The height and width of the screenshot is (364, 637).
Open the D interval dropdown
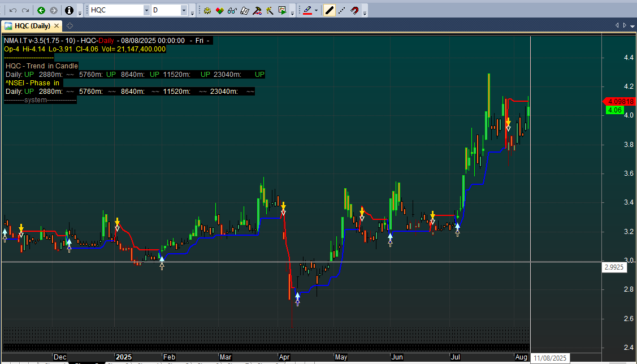coord(184,11)
